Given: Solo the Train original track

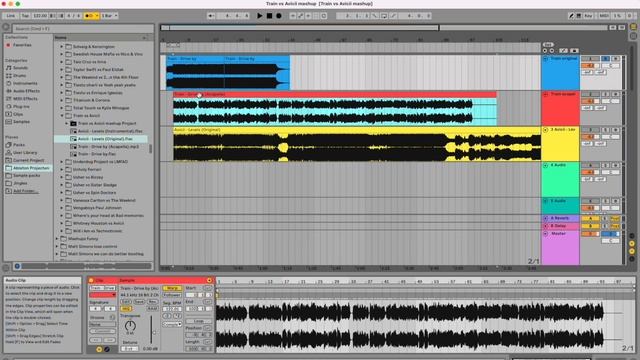Looking at the screenshot, I should pos(606,59).
